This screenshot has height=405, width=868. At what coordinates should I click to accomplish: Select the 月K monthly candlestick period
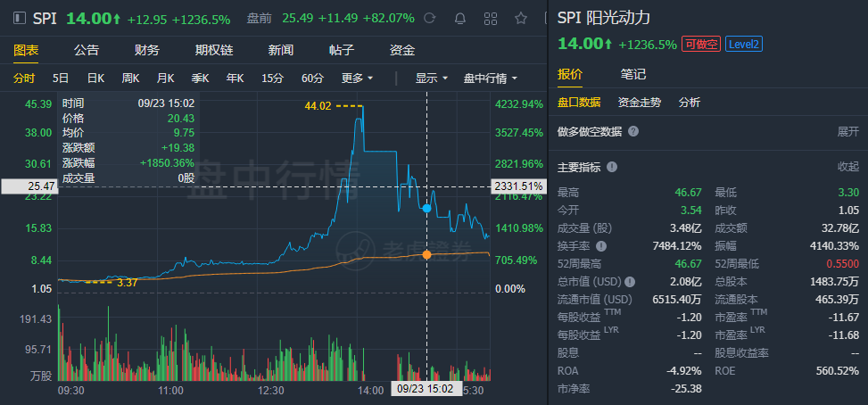click(166, 79)
